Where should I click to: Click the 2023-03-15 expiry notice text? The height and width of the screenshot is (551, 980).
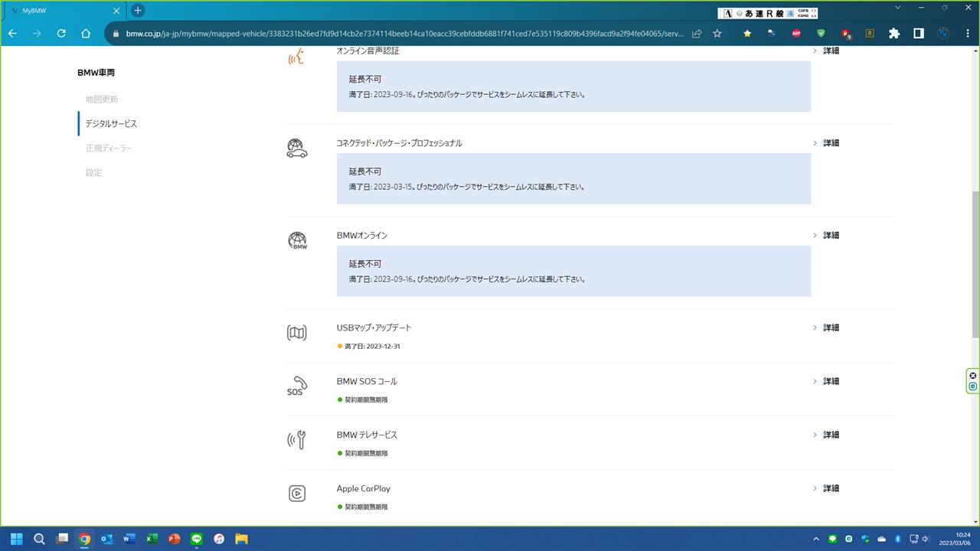pos(467,187)
